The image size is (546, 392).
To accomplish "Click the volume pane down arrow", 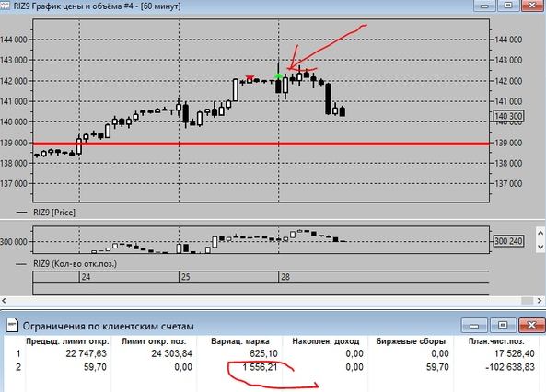I will click(540, 247).
